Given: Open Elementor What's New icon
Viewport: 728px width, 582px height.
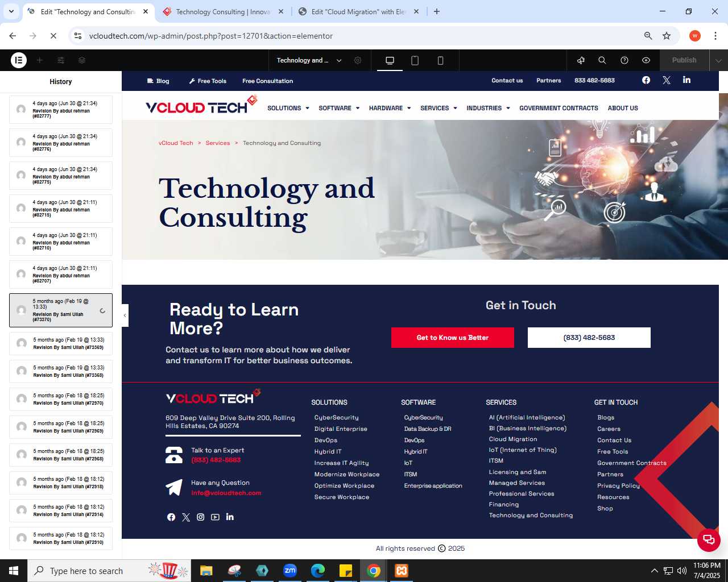Looking at the screenshot, I should (x=581, y=60).
